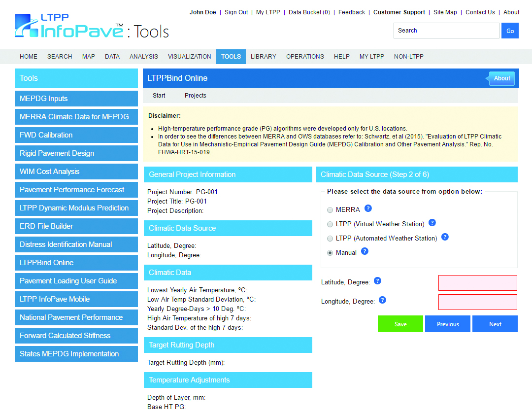Open LTPP Dynamic Modulus Prediction tool
The image size is (532, 414).
[x=76, y=208]
